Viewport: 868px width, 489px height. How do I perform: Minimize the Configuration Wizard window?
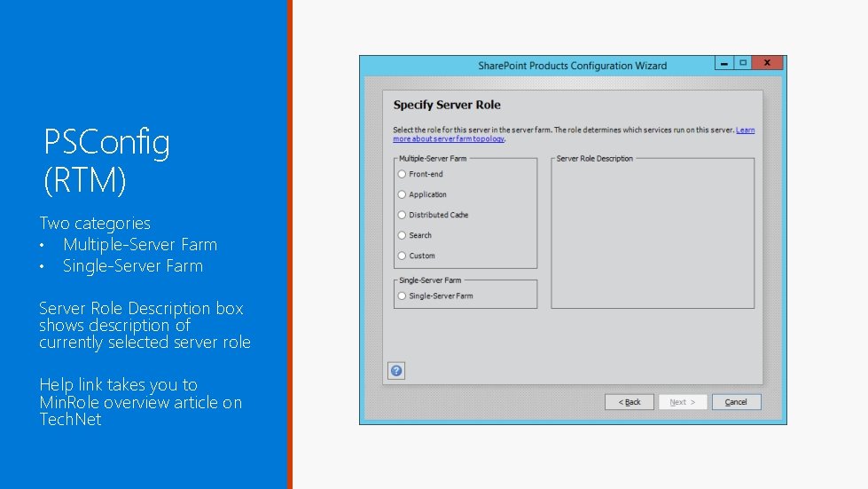pos(724,63)
